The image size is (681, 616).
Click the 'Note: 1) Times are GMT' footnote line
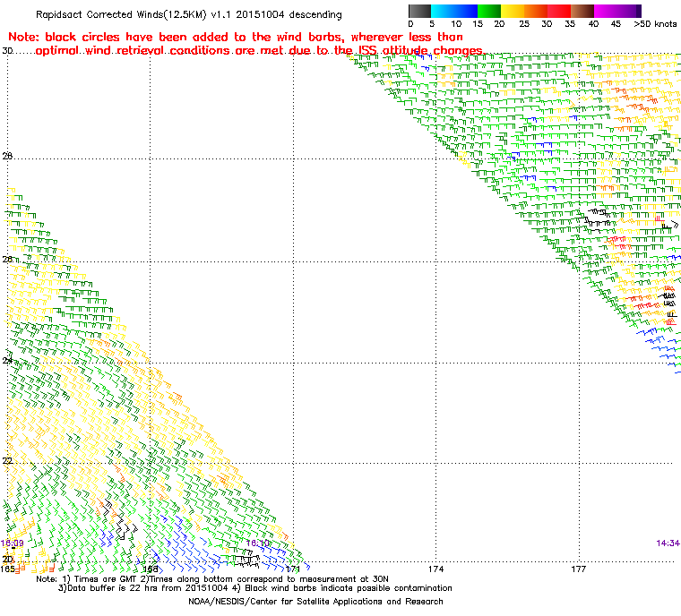click(212, 579)
